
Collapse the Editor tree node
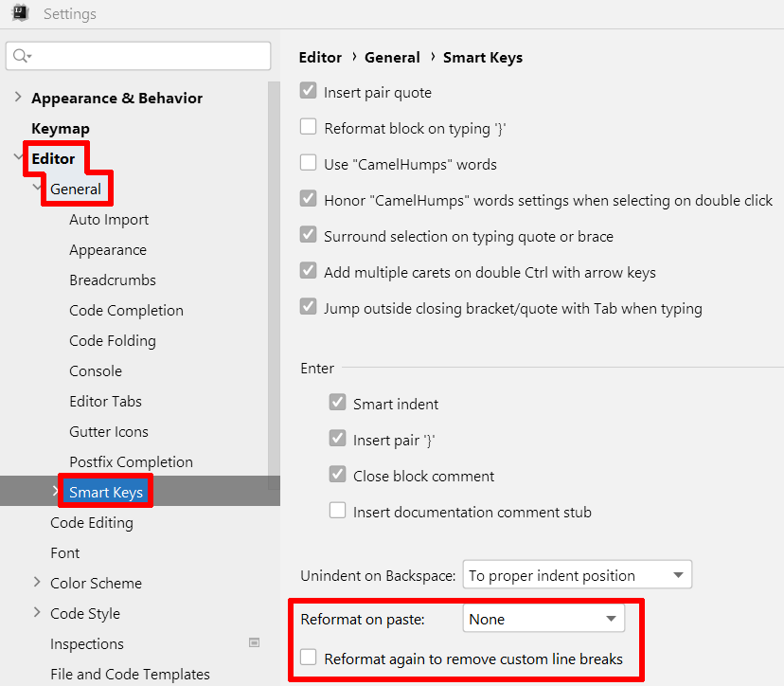pos(18,158)
